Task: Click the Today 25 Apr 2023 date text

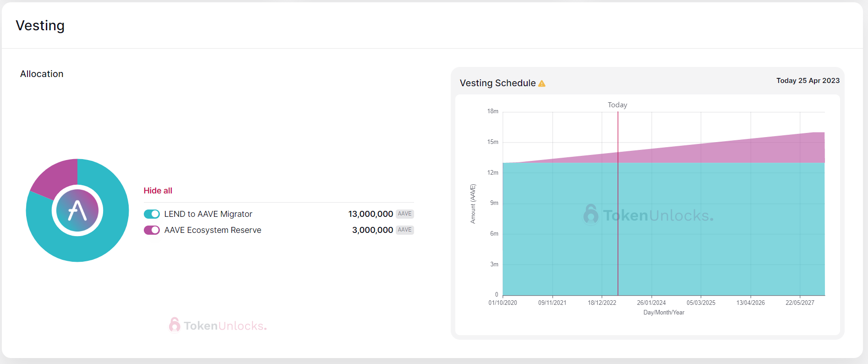Action: [808, 81]
